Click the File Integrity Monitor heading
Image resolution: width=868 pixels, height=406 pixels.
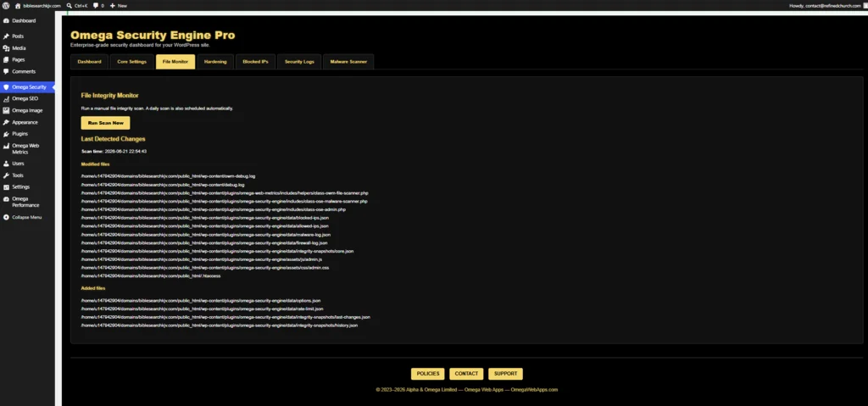tap(109, 95)
